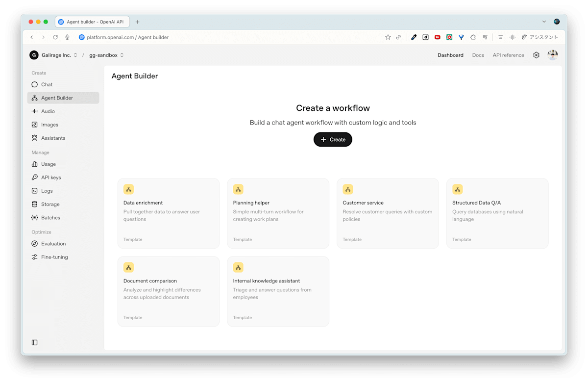Screen dimensions: 588x383
Task: Click the microphone icon in the address bar
Action: point(67,37)
